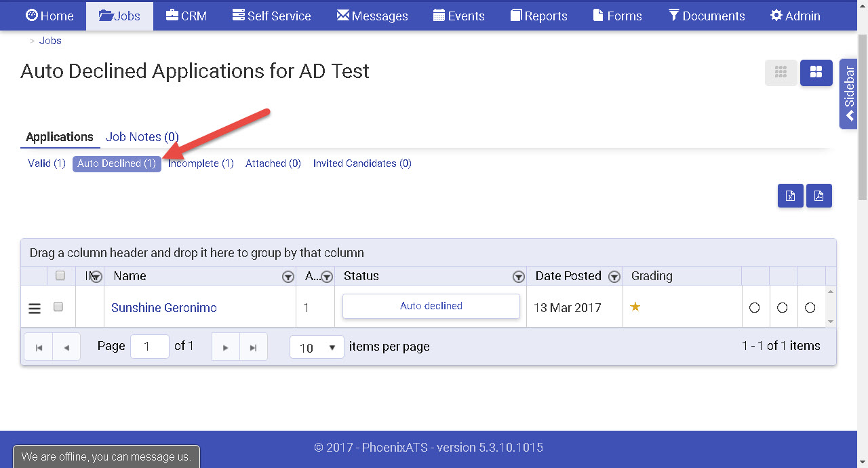Go to the previous page
Image resolution: width=868 pixels, height=468 pixels.
pos(66,347)
